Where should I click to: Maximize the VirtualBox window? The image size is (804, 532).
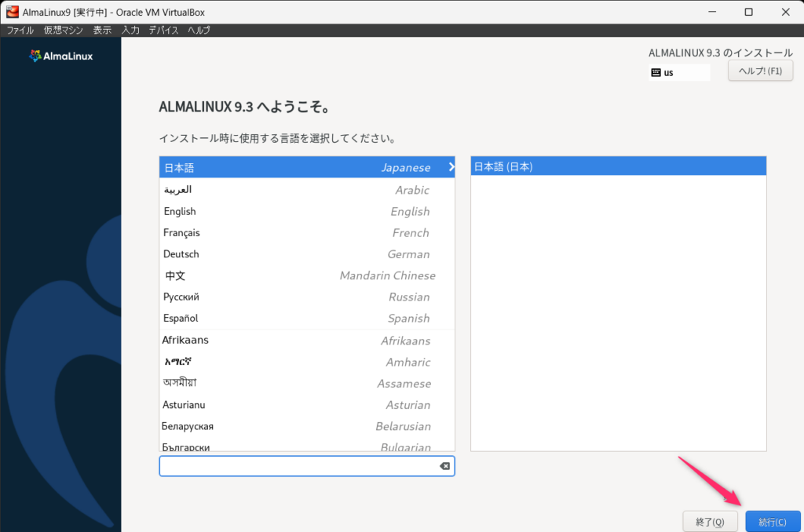[748, 12]
